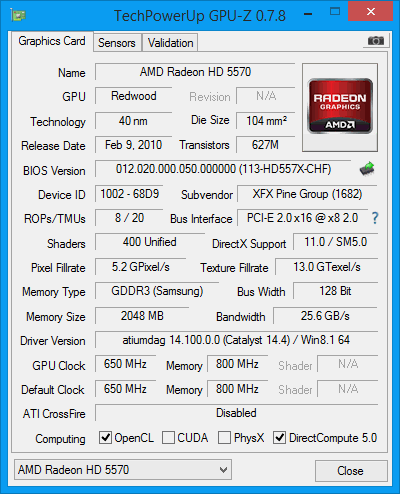Expand GPU selector dropdown arrow
Viewport: 400px width, 494px height.
tap(223, 470)
